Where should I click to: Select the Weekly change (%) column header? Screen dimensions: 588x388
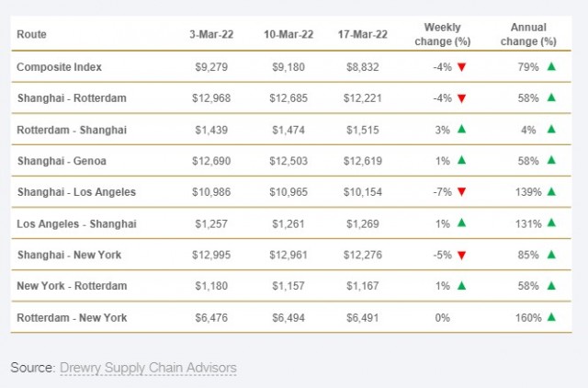coord(443,34)
